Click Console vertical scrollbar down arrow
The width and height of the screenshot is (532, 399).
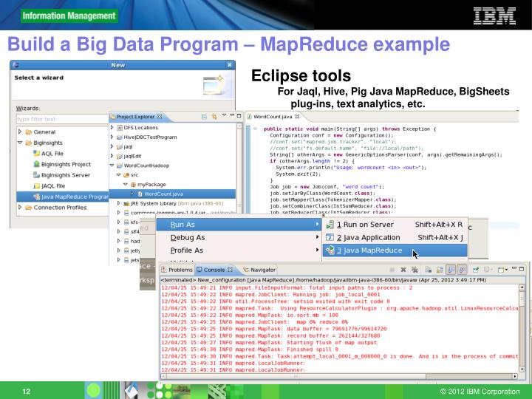[x=522, y=369]
